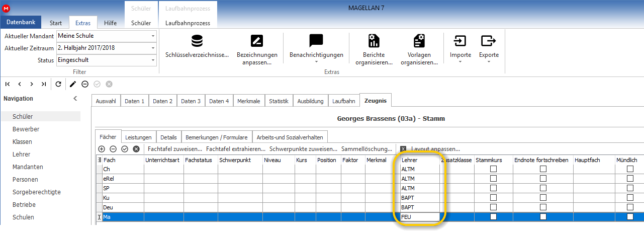Jump to first record arrow icon
This screenshot has height=231, width=644.
[8, 84]
